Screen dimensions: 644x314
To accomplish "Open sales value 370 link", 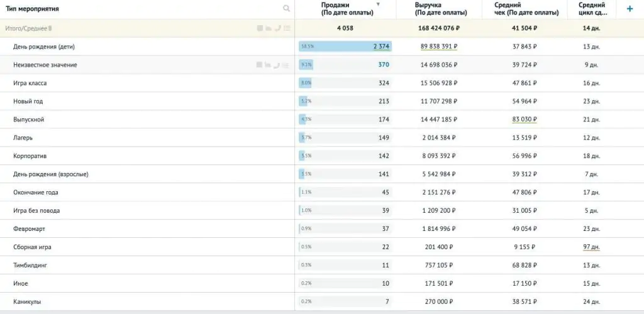I will [x=384, y=65].
